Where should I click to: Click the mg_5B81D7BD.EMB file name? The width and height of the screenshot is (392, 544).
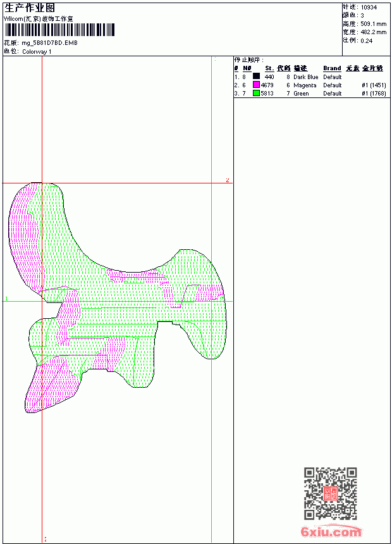click(x=49, y=43)
